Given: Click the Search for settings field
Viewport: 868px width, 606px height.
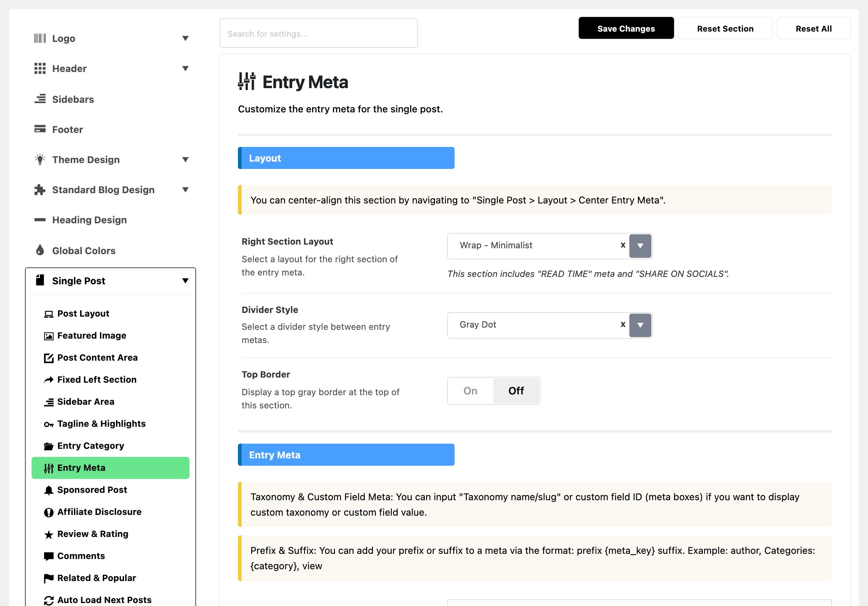Looking at the screenshot, I should [318, 33].
